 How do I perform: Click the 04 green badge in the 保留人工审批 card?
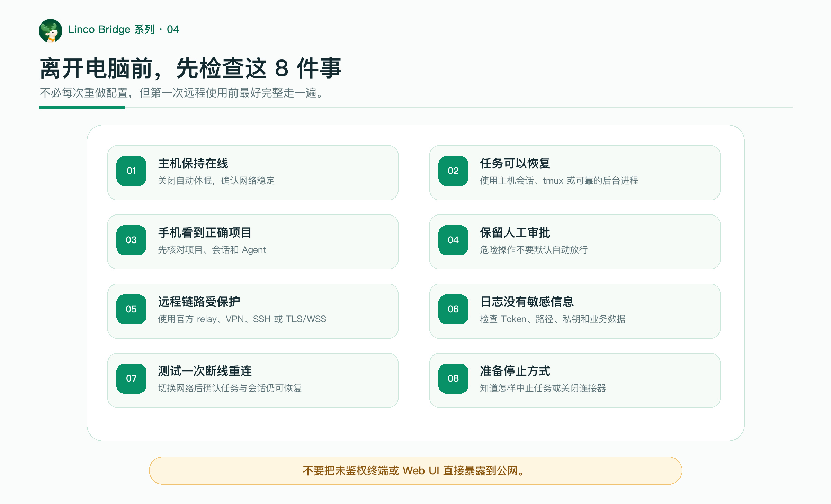[453, 240]
